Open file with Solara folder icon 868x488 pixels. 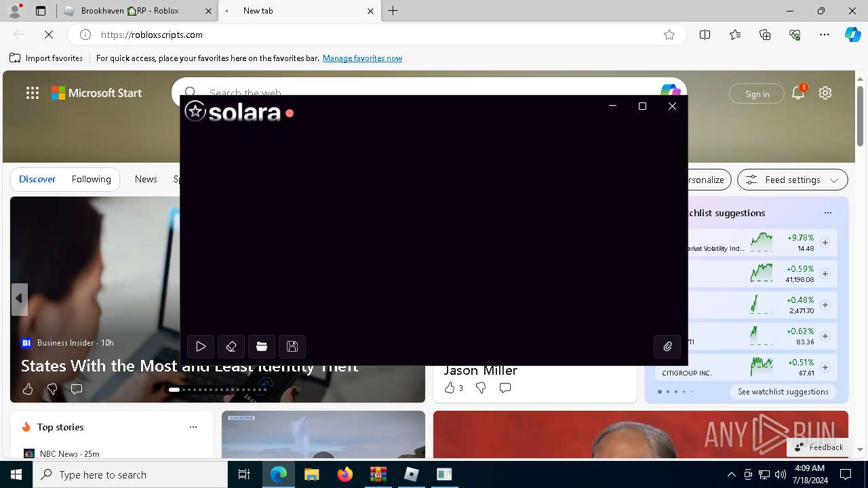(x=262, y=346)
